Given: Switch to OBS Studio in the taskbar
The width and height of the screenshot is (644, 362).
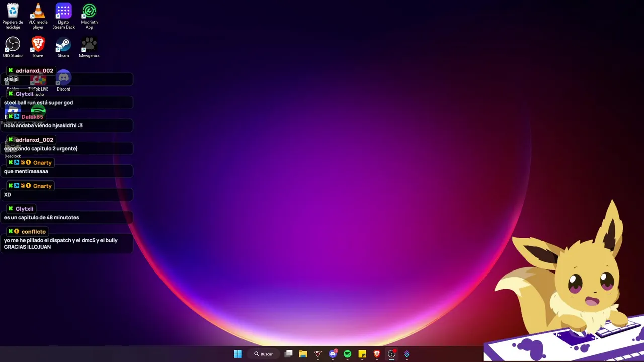Looking at the screenshot, I should click(391, 354).
